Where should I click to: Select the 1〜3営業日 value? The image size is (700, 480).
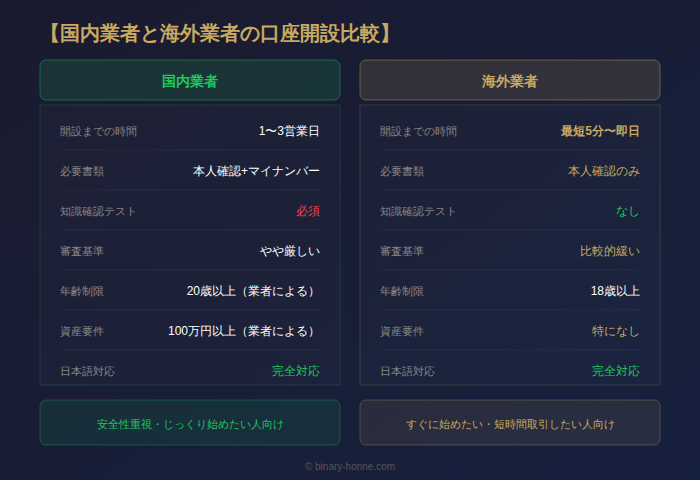click(289, 131)
